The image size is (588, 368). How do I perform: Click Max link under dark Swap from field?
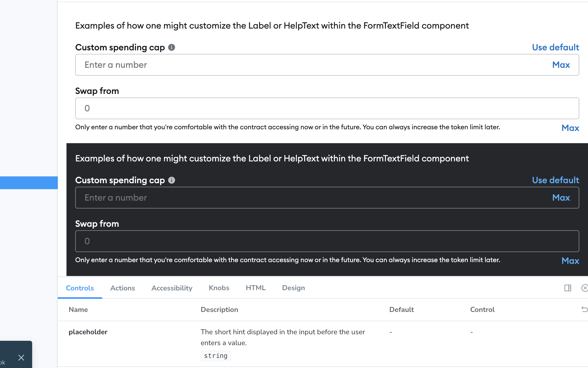[570, 261]
